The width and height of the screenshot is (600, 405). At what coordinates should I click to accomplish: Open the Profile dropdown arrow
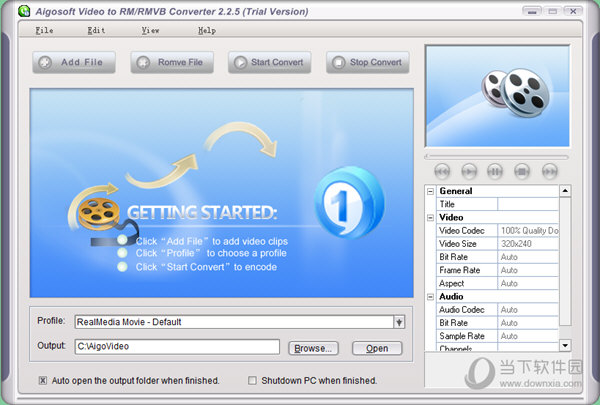399,322
